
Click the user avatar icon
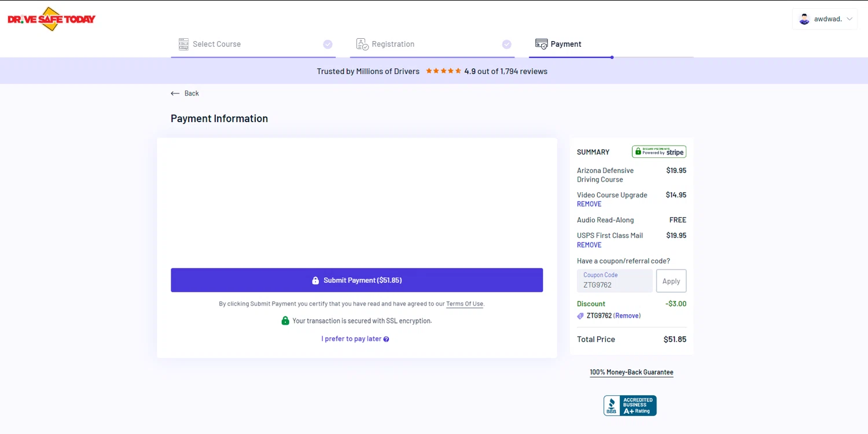[x=804, y=19]
